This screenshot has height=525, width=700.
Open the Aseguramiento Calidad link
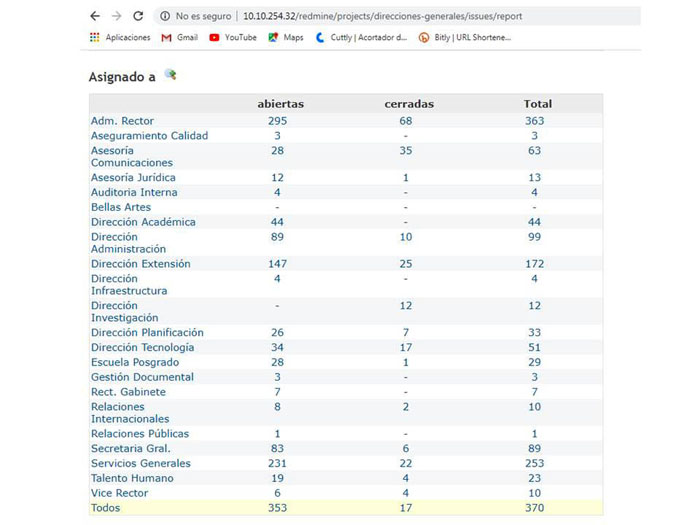pyautogui.click(x=149, y=136)
